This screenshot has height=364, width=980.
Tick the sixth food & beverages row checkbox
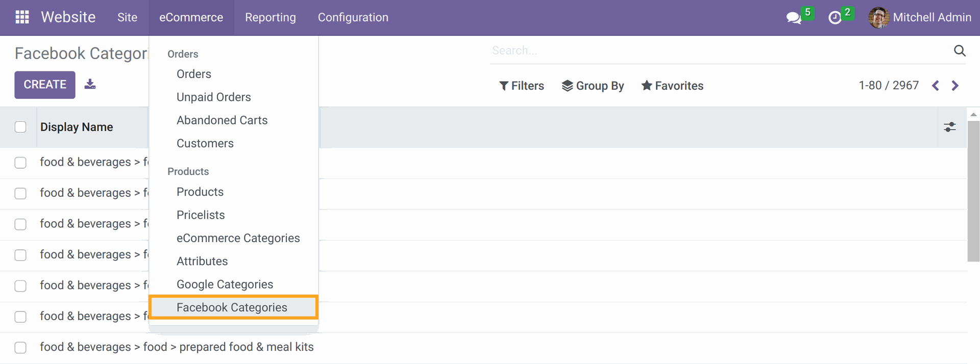20,317
